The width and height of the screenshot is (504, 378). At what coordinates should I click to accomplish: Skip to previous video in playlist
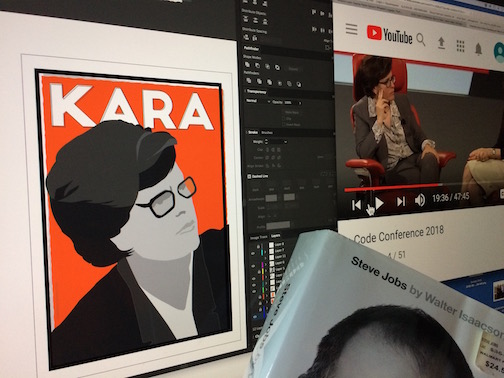[356, 205]
